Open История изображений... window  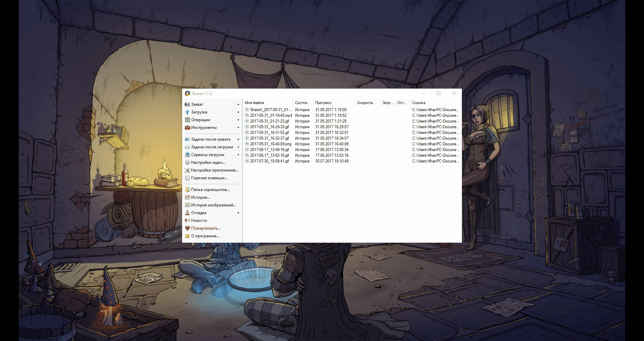click(212, 205)
